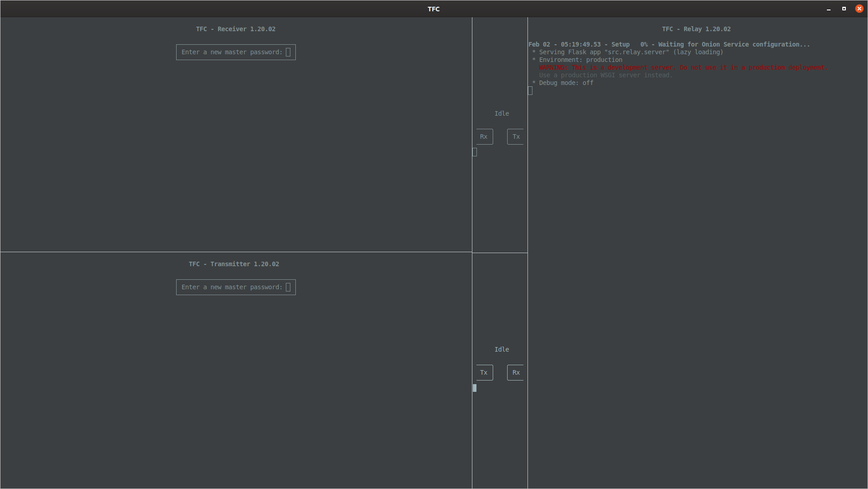Viewport: 868px width, 489px height.
Task: Click the filled cursor block below lower Tx box
Action: coord(475,388)
